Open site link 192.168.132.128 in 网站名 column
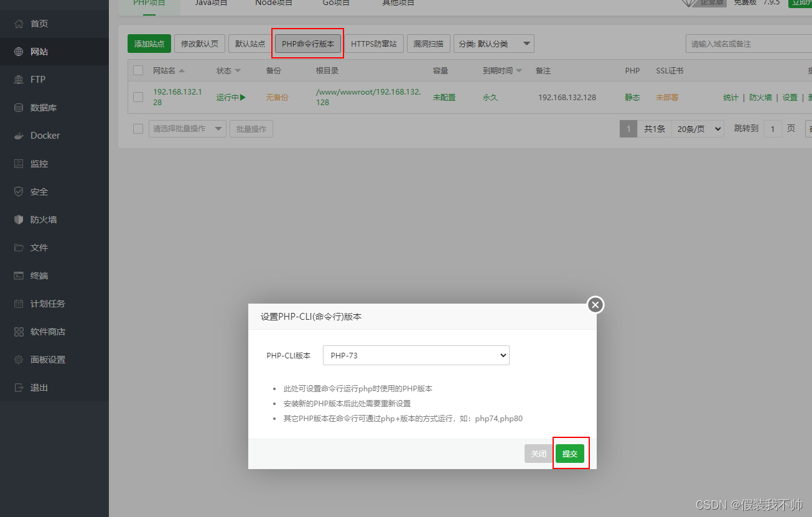The height and width of the screenshot is (517, 812). click(177, 97)
